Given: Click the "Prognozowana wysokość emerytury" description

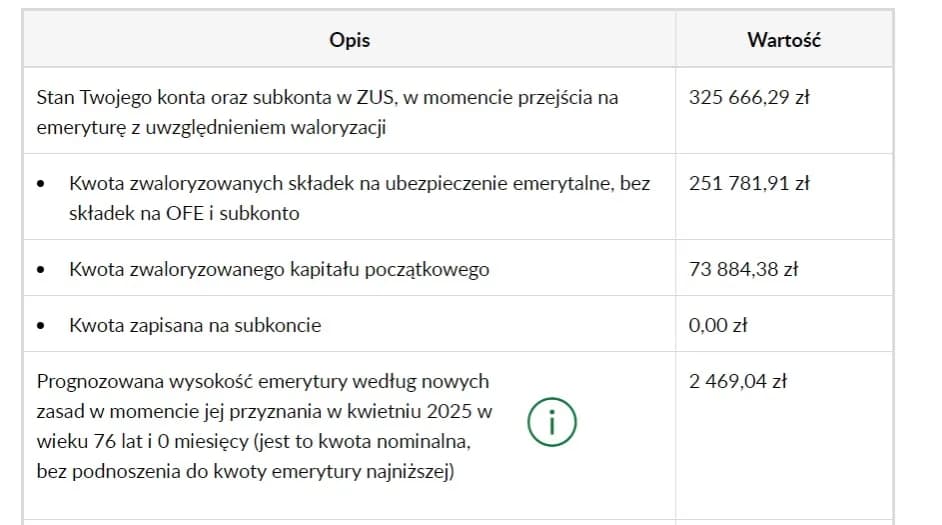Looking at the screenshot, I should 263,381.
